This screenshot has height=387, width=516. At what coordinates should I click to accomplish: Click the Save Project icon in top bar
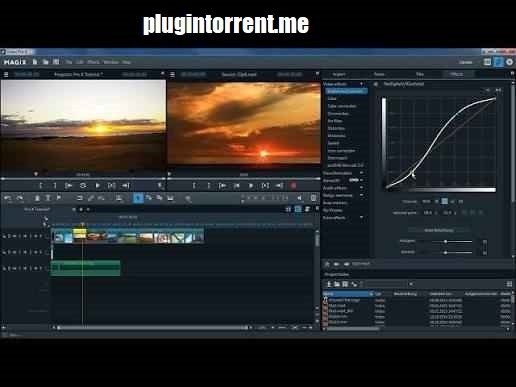56,62
